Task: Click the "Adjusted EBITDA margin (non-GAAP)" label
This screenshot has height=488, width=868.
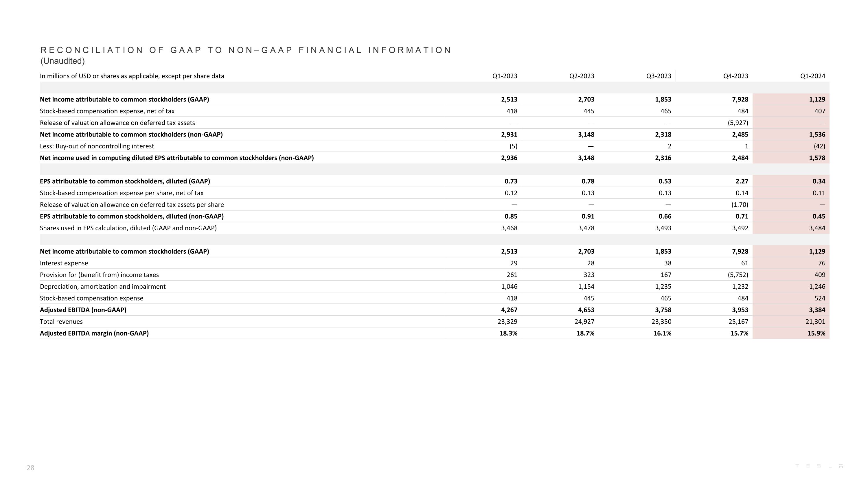Action: tap(94, 334)
